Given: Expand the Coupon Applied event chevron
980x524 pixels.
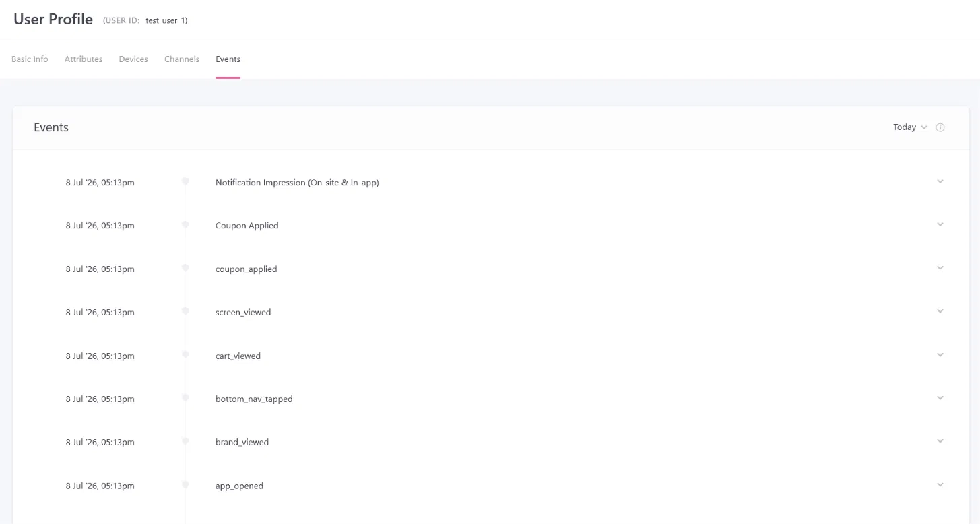Looking at the screenshot, I should click(940, 224).
